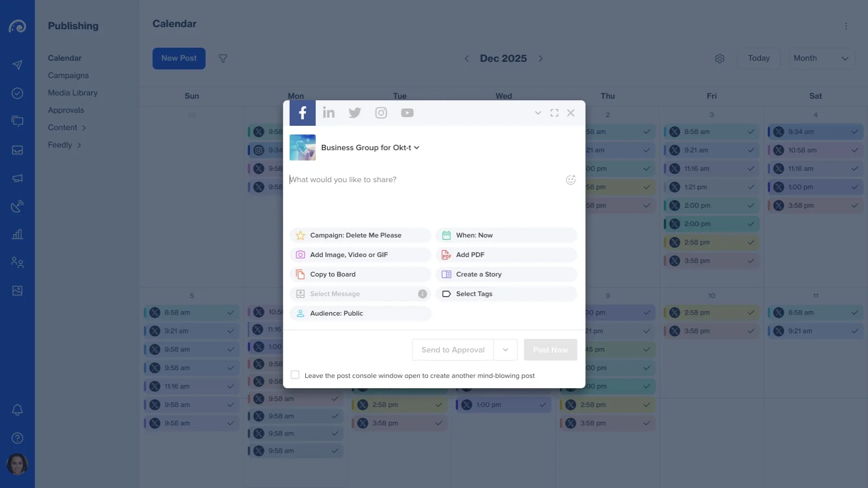Switch to the LinkedIn network tab

click(x=329, y=113)
